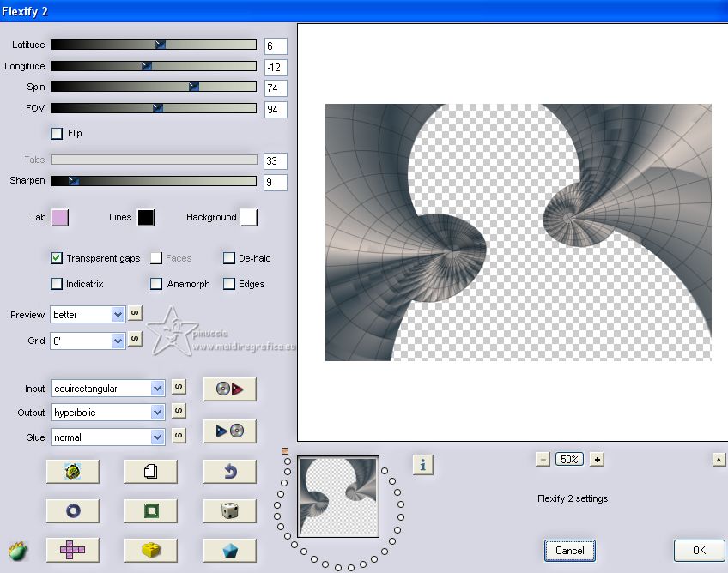Click the Tabs value field
Viewport: 728px width, 573px height.
[276, 161]
